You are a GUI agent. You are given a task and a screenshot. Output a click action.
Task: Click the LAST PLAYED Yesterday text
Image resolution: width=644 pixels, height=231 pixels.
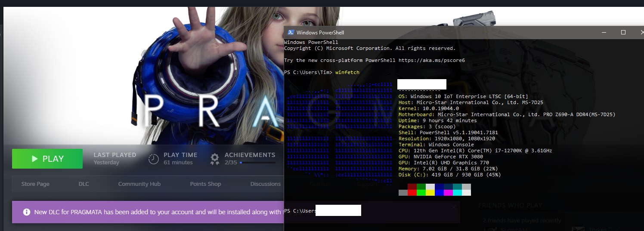click(x=115, y=158)
